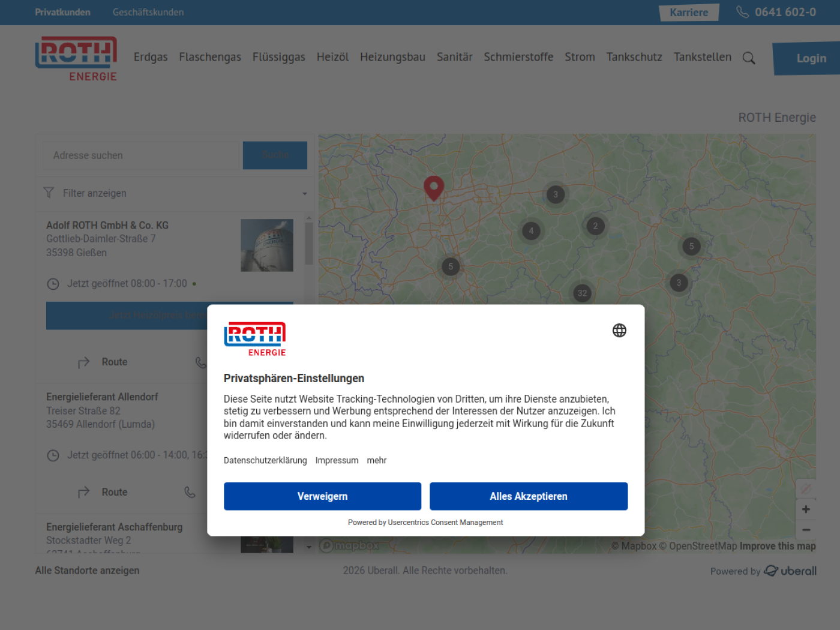Click the mehr link in consent dialog
The image size is (840, 630).
coord(377,460)
